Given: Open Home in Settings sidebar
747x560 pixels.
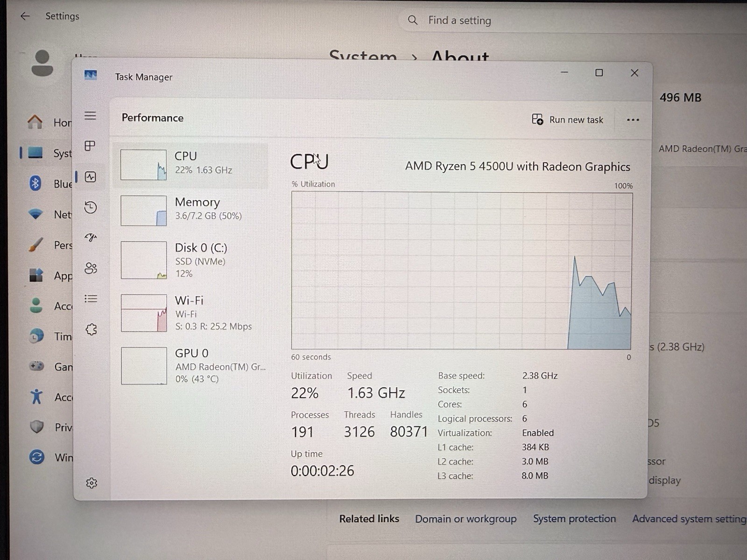Looking at the screenshot, I should click(x=49, y=122).
